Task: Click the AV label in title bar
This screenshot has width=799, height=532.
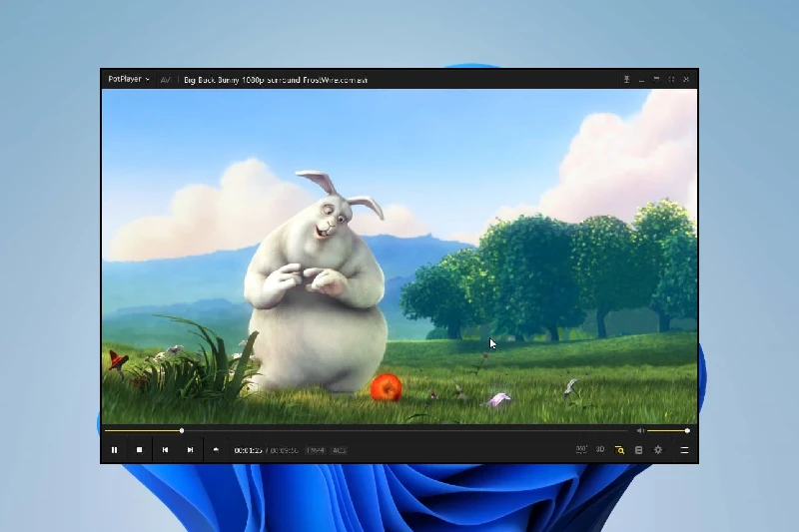Action: 166,80
